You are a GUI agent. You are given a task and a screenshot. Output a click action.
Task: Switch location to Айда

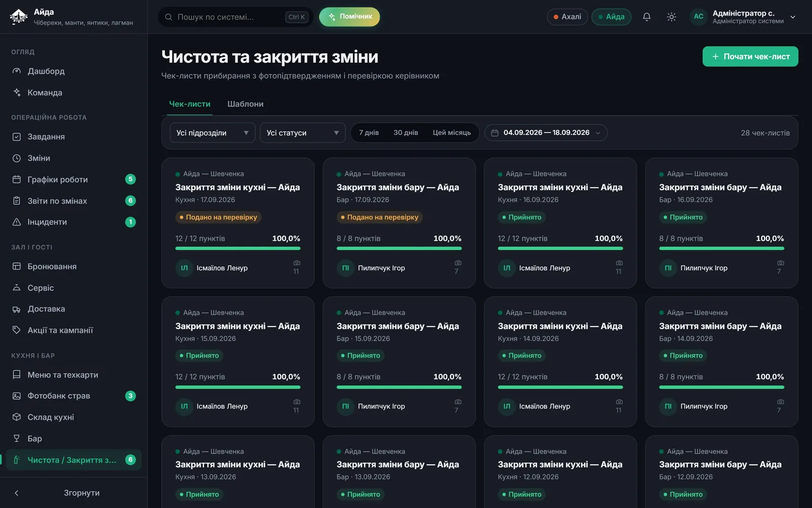point(612,17)
